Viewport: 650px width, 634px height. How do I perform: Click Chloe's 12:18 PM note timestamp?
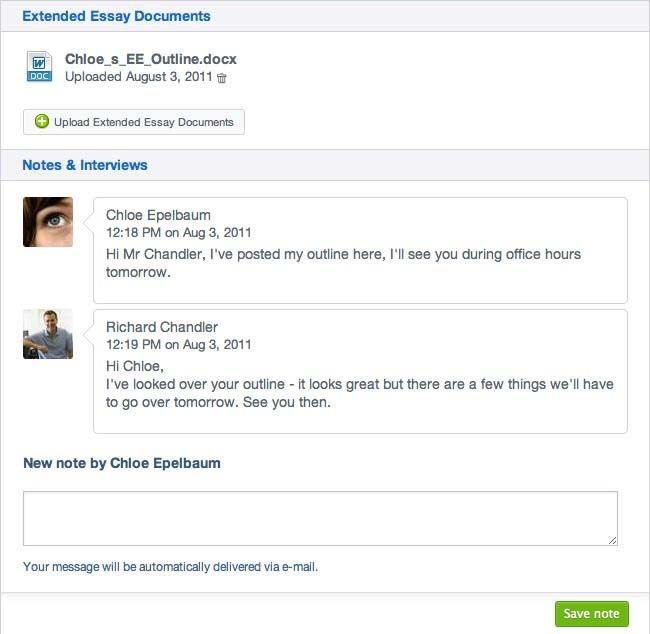click(x=179, y=233)
